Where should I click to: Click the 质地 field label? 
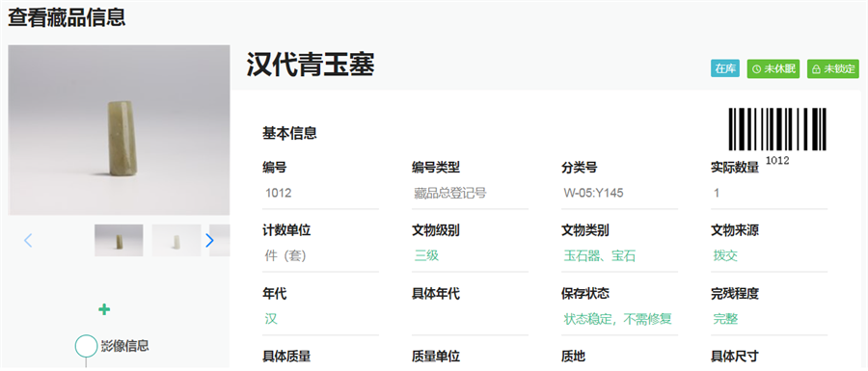(574, 357)
